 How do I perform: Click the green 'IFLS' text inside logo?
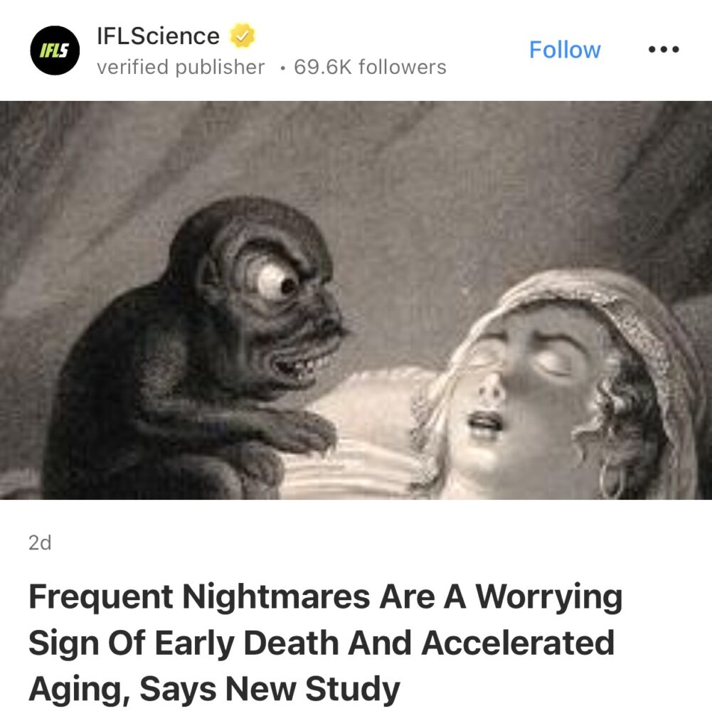point(54,50)
